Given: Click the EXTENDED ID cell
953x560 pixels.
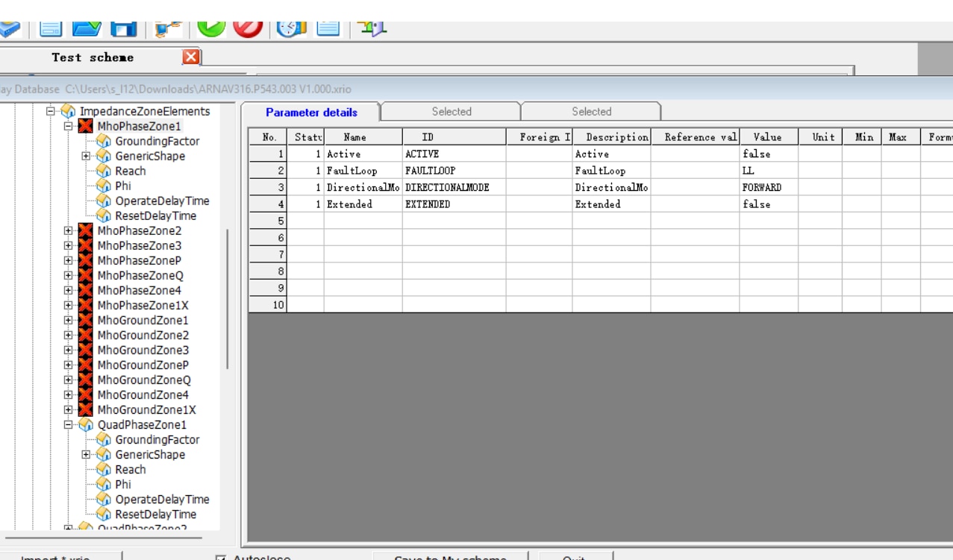Looking at the screenshot, I should 454,204.
